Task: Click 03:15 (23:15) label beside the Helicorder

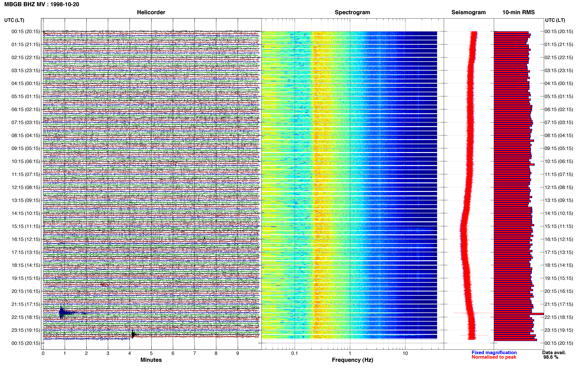Action: 26,71
